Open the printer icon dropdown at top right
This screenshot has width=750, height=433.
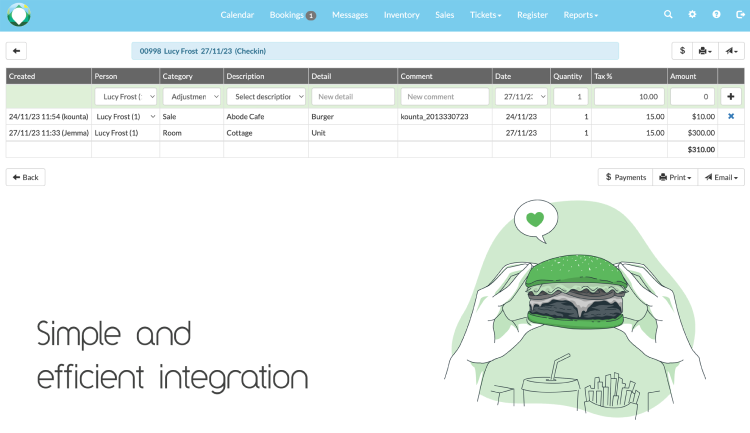pos(705,51)
